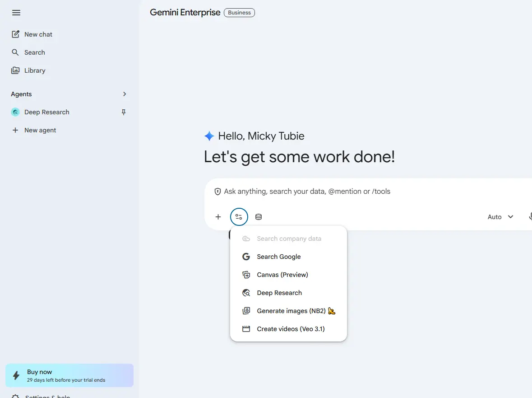532x398 pixels.
Task: Open the hamburger main menu
Action: pos(16,13)
